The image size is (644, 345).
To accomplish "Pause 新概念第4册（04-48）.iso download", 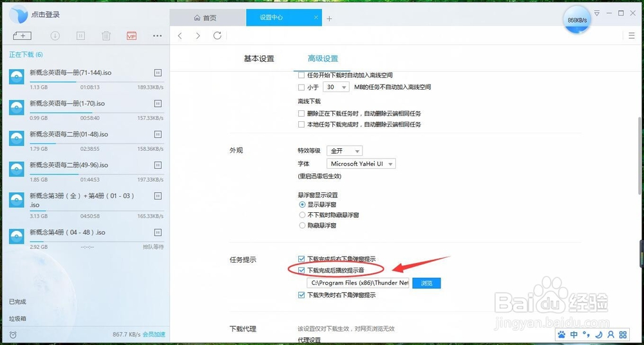I will pos(158,232).
